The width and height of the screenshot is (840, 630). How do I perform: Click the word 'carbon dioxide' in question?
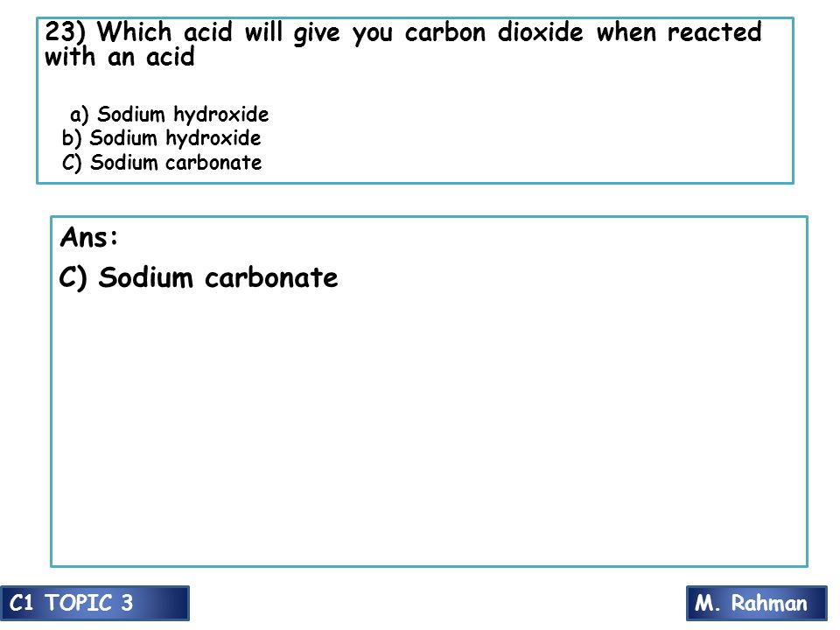point(493,32)
